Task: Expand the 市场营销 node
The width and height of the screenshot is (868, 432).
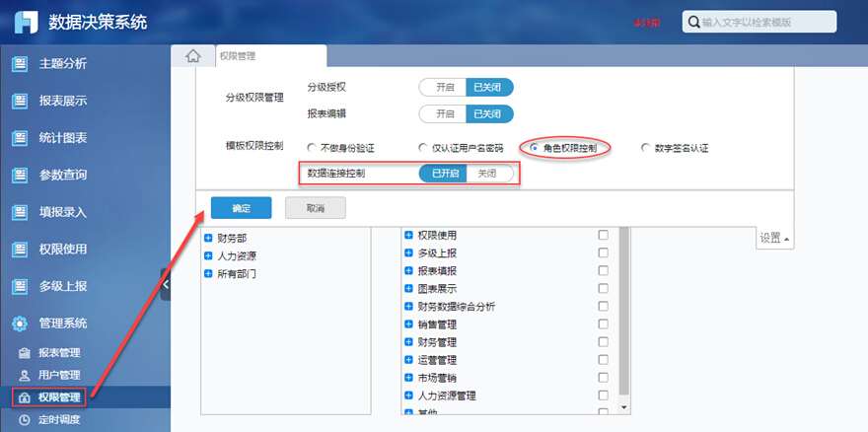Action: tap(409, 378)
